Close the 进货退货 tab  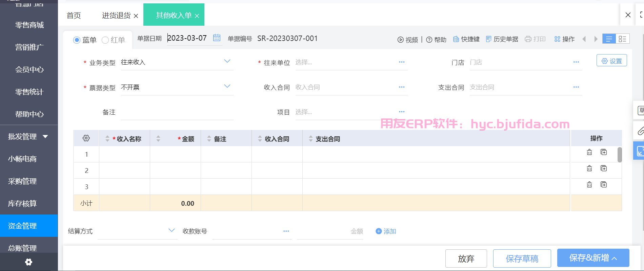click(136, 16)
